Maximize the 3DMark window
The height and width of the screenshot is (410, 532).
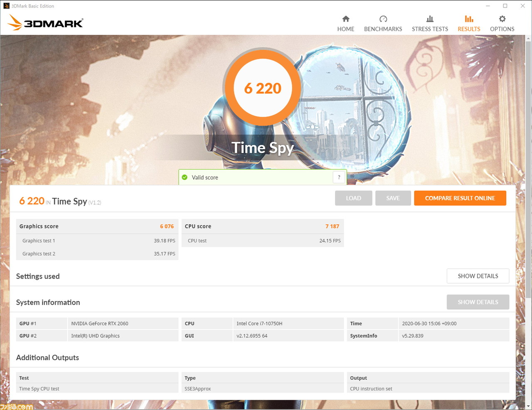click(x=505, y=6)
